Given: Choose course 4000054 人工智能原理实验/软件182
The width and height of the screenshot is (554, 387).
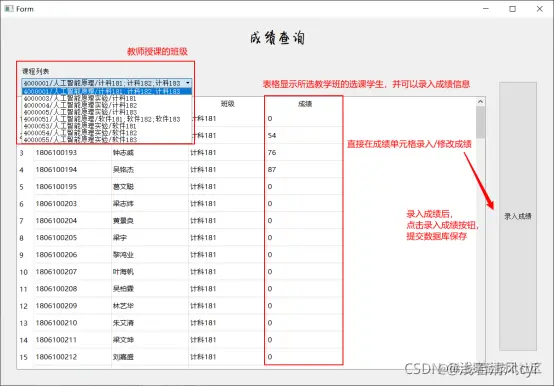Looking at the screenshot, I should 107,133.
